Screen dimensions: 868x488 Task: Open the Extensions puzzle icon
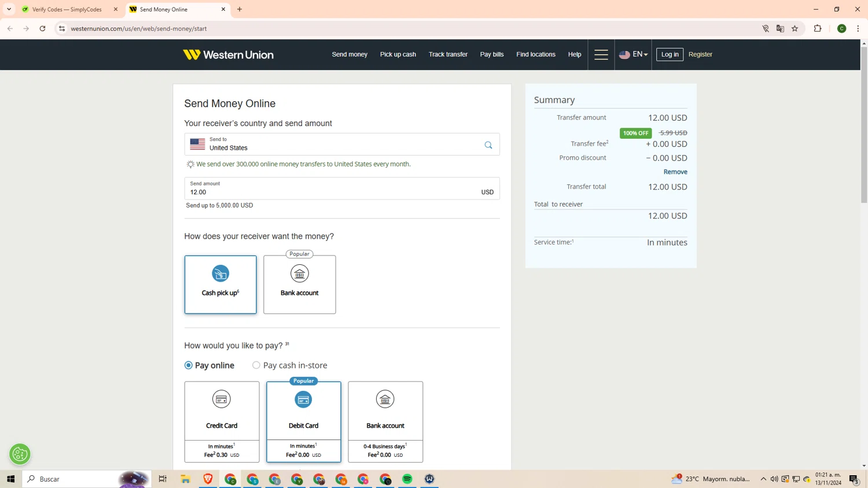[x=818, y=28]
